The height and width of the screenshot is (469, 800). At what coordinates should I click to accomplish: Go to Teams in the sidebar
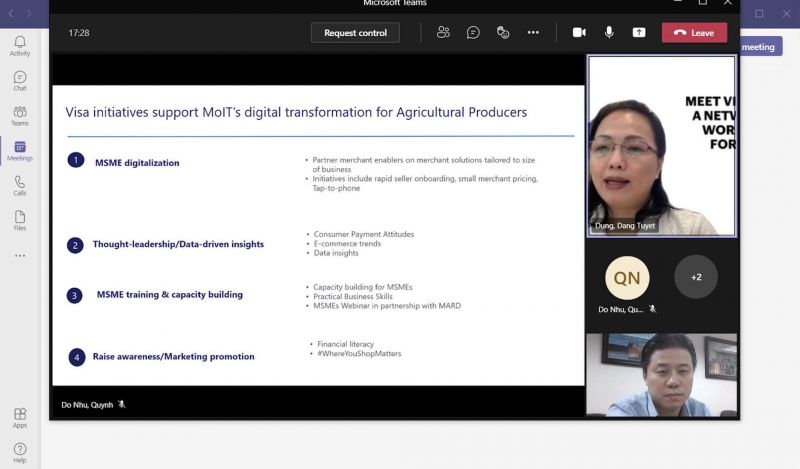tap(20, 116)
